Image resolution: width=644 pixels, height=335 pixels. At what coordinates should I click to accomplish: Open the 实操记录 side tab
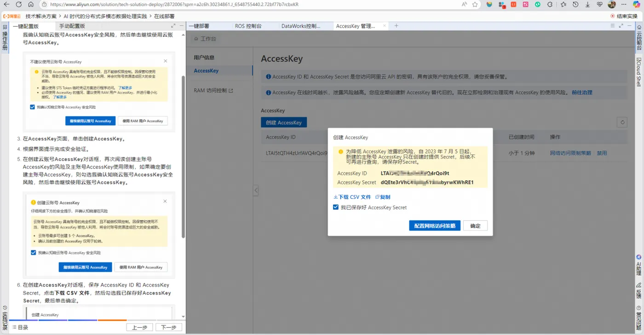point(5,317)
